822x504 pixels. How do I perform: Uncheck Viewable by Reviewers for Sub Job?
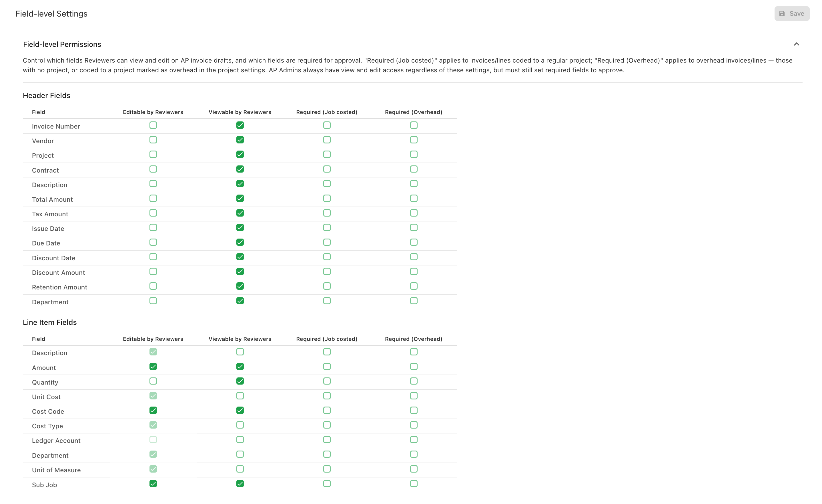coord(240,483)
